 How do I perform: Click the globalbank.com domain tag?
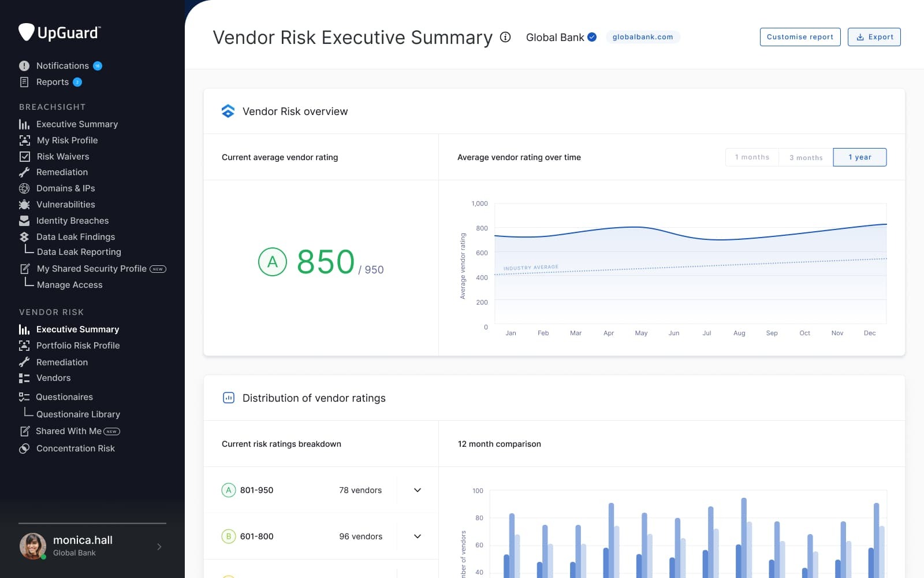[642, 37]
